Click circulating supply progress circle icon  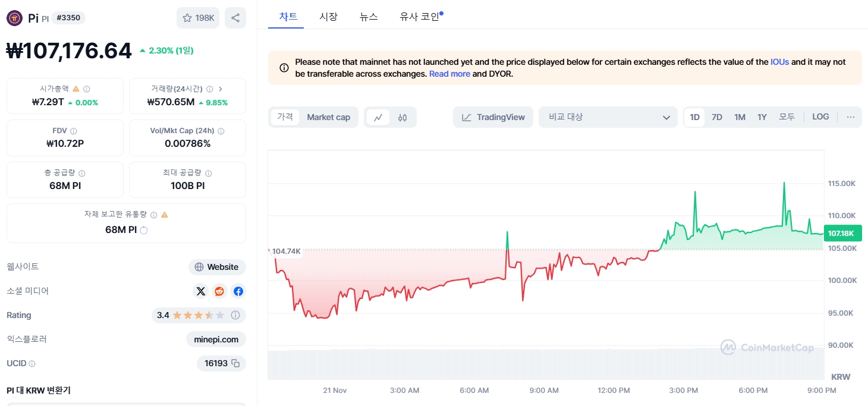(143, 230)
